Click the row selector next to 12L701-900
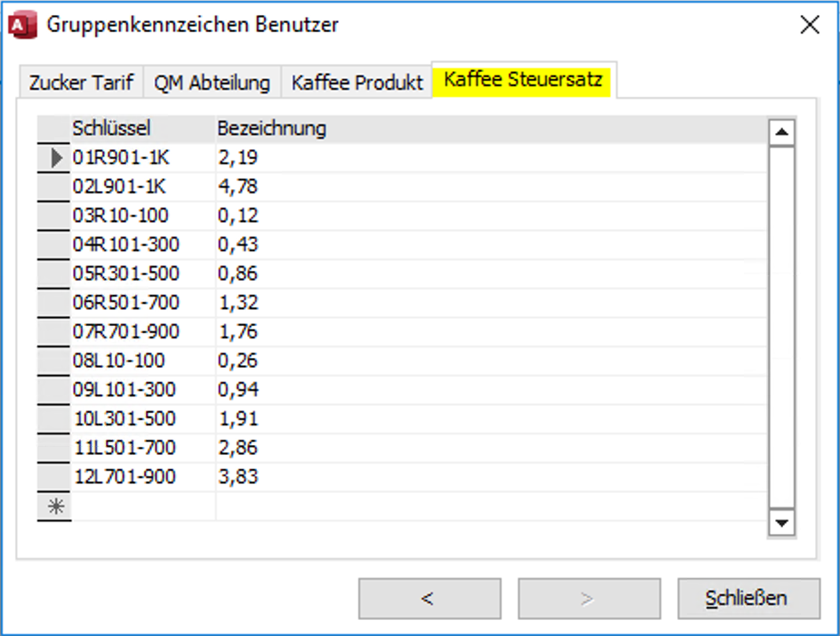Image resolution: width=840 pixels, height=636 pixels. (x=52, y=476)
